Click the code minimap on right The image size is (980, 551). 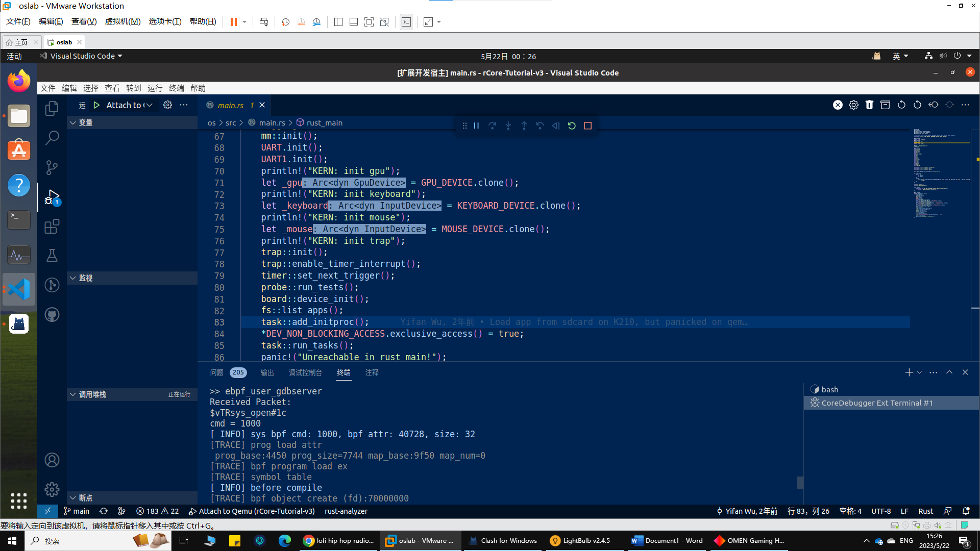pyautogui.click(x=941, y=173)
